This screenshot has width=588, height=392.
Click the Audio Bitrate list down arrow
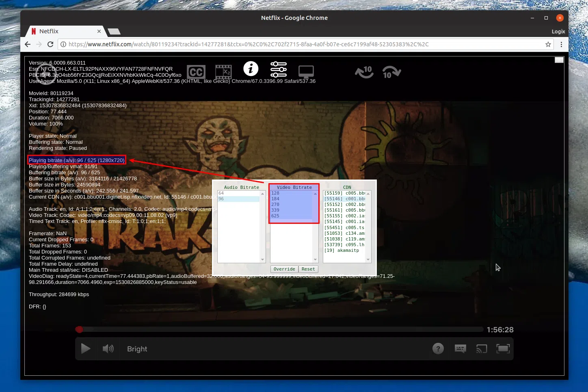point(263,259)
